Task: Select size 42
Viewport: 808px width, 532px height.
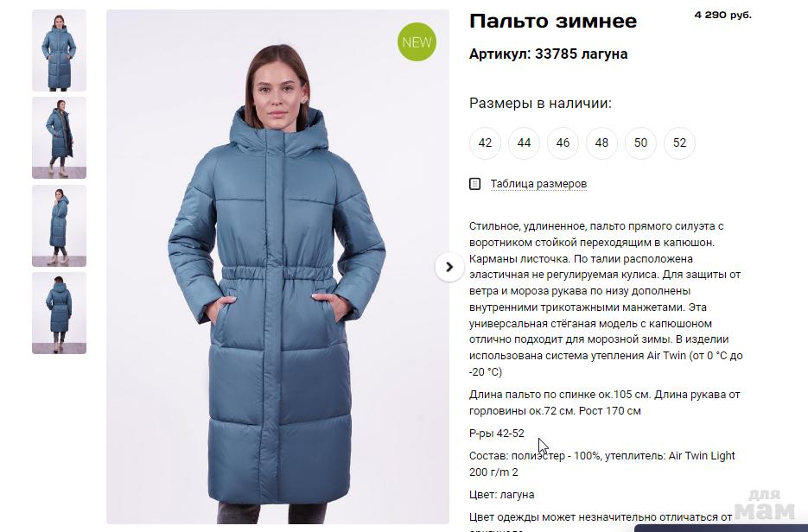Action: [x=485, y=142]
